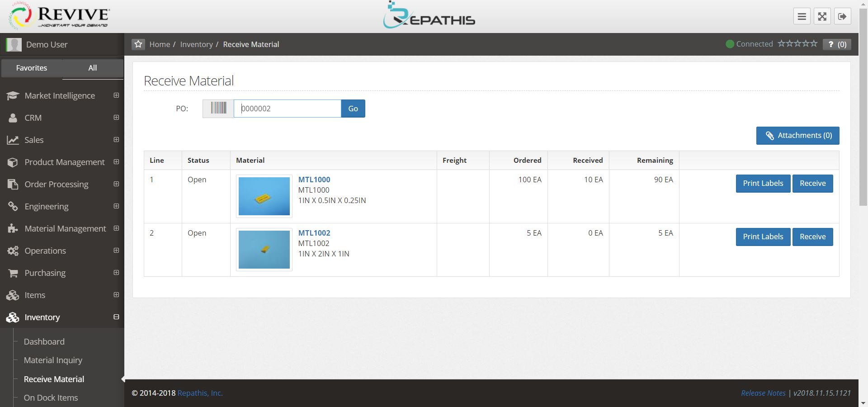Expand the Items menu section
The height and width of the screenshot is (407, 868).
coord(116,295)
